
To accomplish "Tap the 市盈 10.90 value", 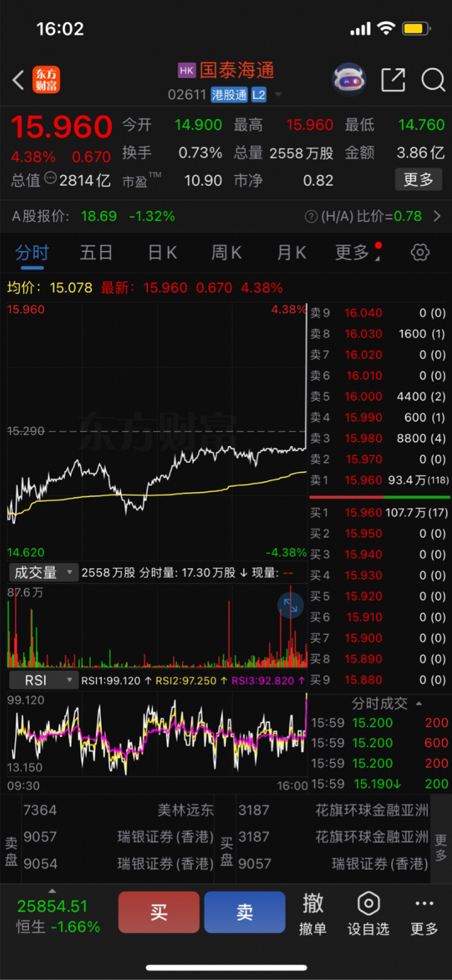I will 203,180.
